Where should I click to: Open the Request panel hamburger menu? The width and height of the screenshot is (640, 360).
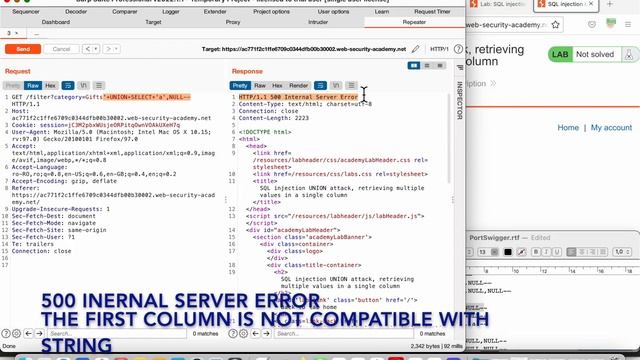[99, 85]
